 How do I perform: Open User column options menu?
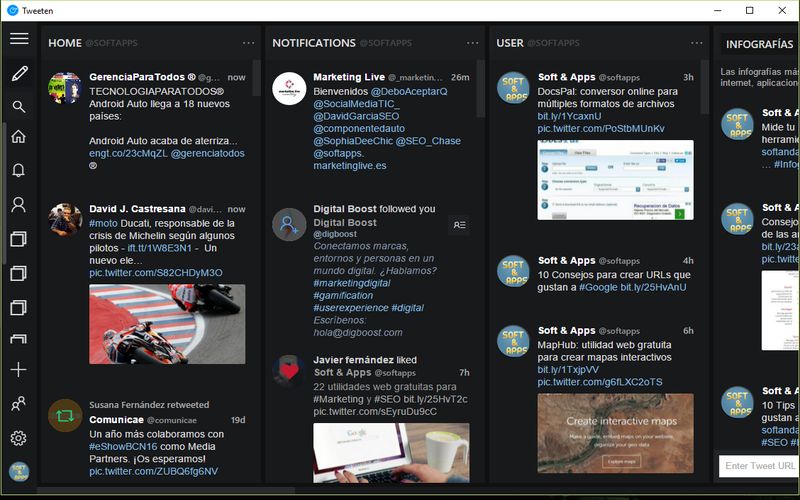[696, 43]
